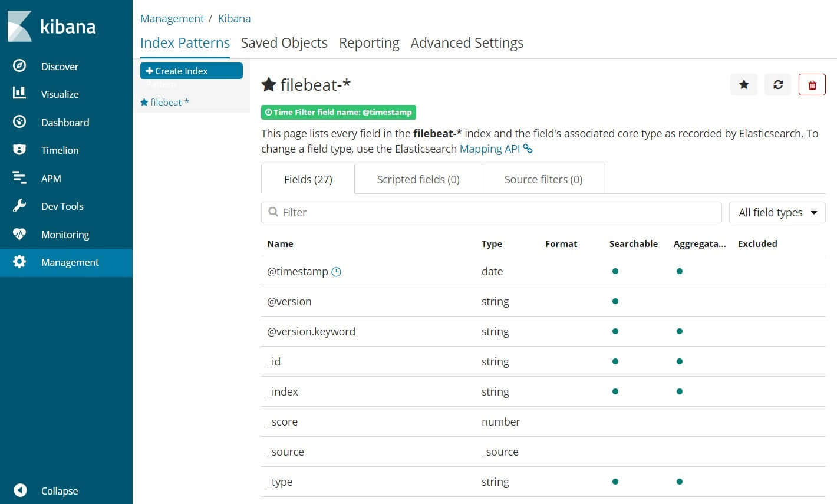The image size is (837, 504).
Task: Click inside the field Filter box
Action: tap(491, 212)
